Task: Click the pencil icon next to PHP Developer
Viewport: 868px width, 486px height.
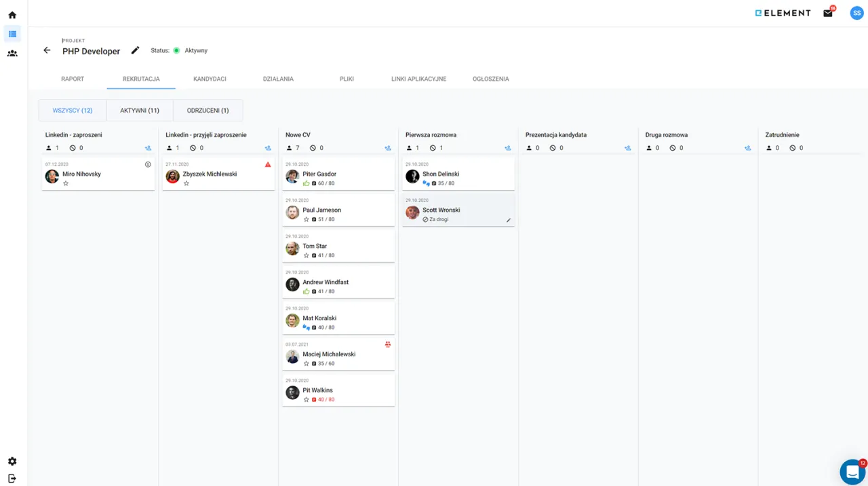Action: (135, 50)
